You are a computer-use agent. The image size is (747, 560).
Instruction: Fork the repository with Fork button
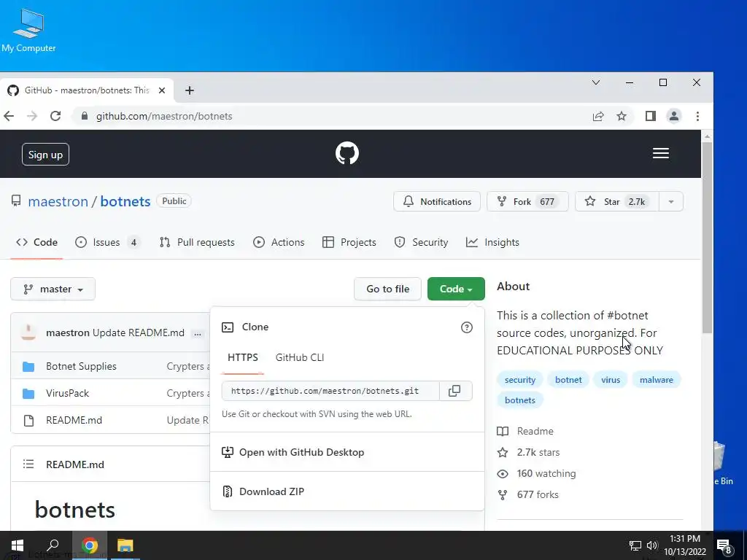(527, 202)
